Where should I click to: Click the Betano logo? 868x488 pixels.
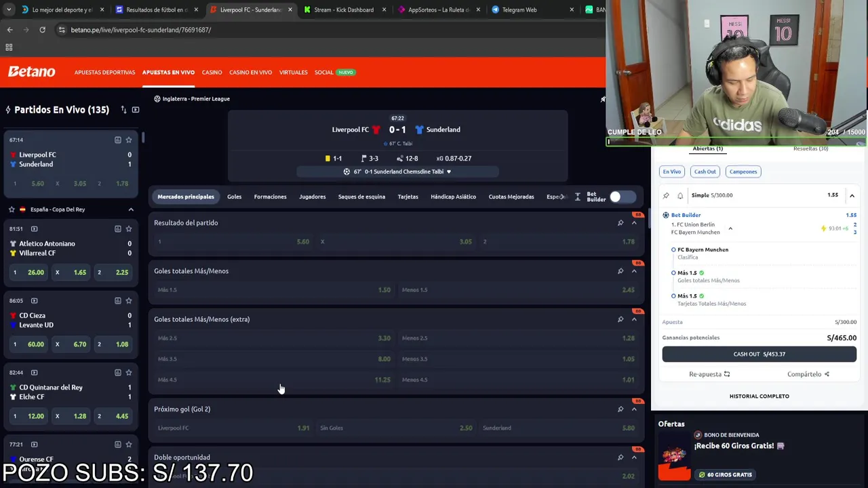coord(31,72)
